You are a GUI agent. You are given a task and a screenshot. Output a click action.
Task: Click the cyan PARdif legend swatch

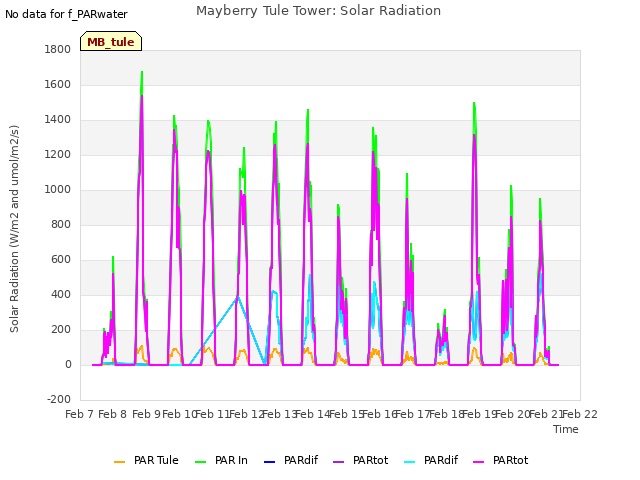pyautogui.click(x=409, y=462)
